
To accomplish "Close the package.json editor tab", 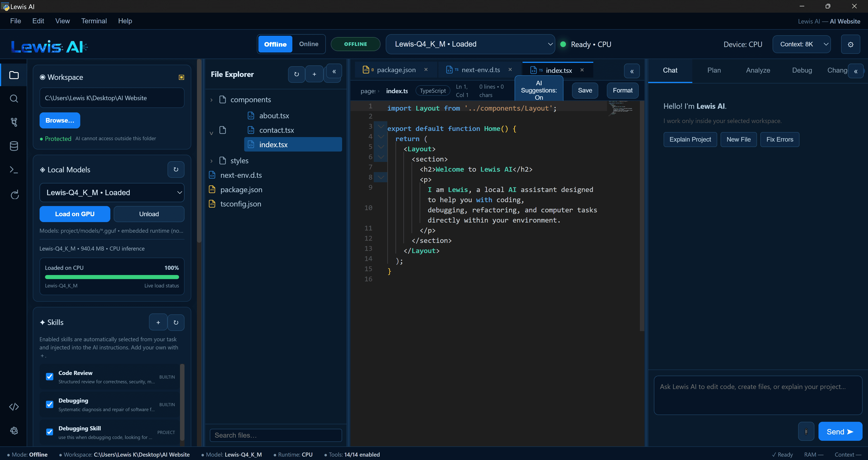I will [426, 69].
